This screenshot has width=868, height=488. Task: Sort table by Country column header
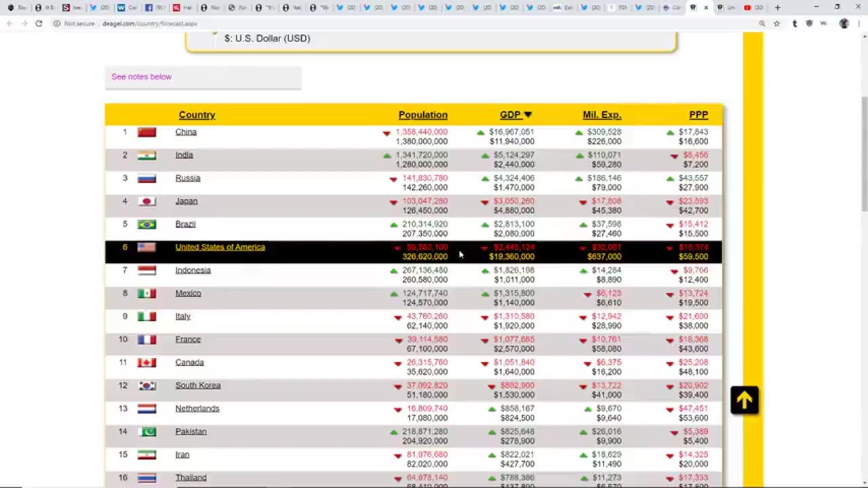click(197, 115)
